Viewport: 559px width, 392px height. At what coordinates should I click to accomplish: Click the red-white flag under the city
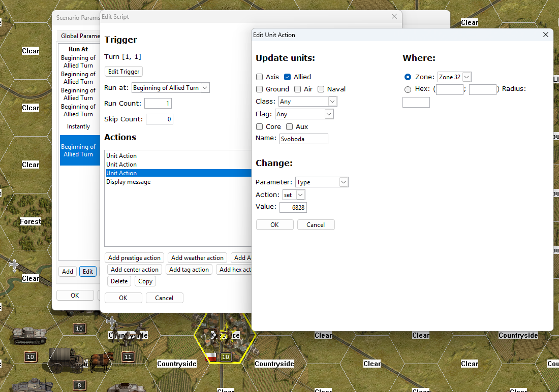pyautogui.click(x=211, y=357)
